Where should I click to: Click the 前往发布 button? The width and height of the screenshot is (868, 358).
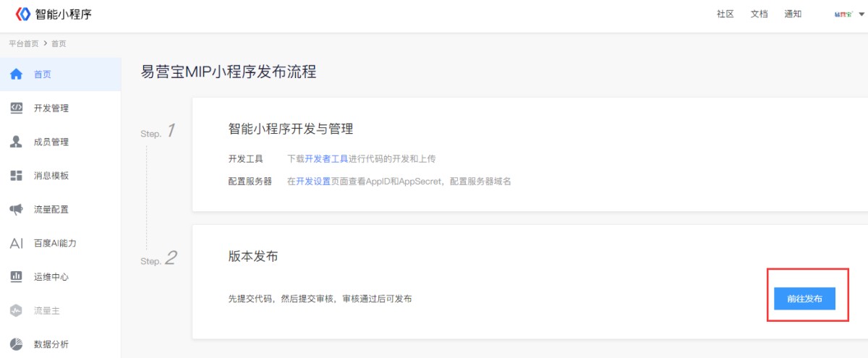[805, 299]
